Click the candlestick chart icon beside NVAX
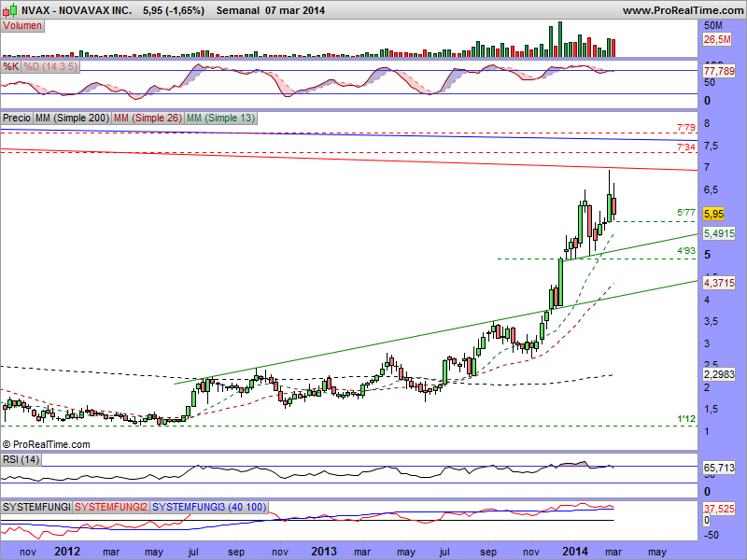Image resolution: width=747 pixels, height=560 pixels. [10, 10]
